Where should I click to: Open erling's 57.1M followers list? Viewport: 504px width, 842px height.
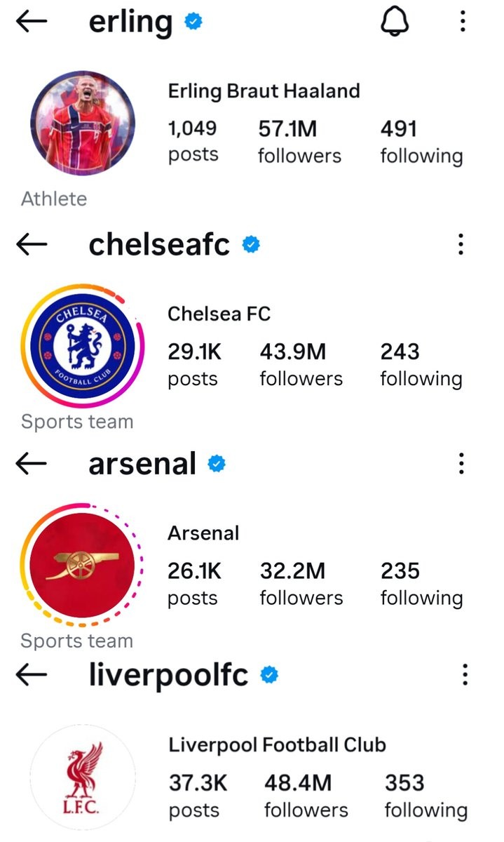tap(299, 141)
